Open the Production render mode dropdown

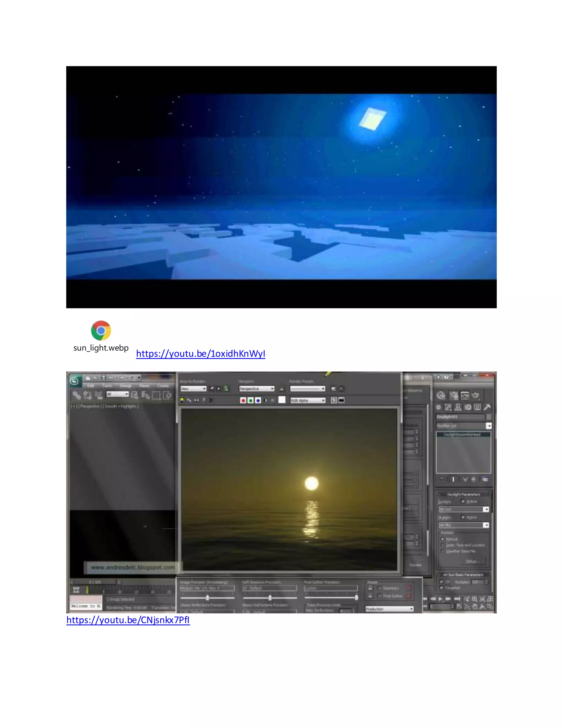tap(389, 609)
